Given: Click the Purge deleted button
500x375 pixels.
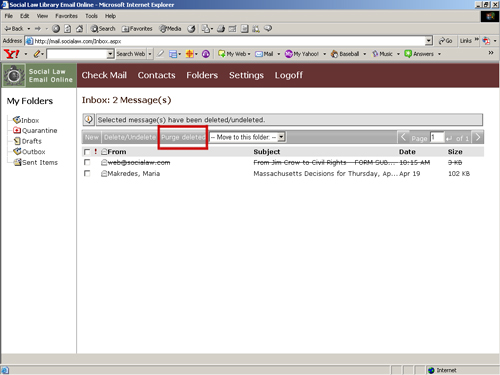Looking at the screenshot, I should coord(183,137).
